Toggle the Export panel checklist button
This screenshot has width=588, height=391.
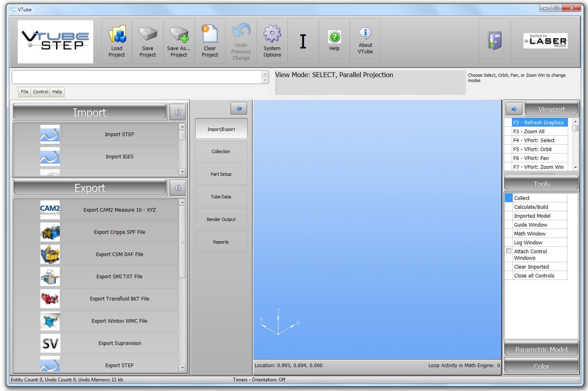click(178, 188)
